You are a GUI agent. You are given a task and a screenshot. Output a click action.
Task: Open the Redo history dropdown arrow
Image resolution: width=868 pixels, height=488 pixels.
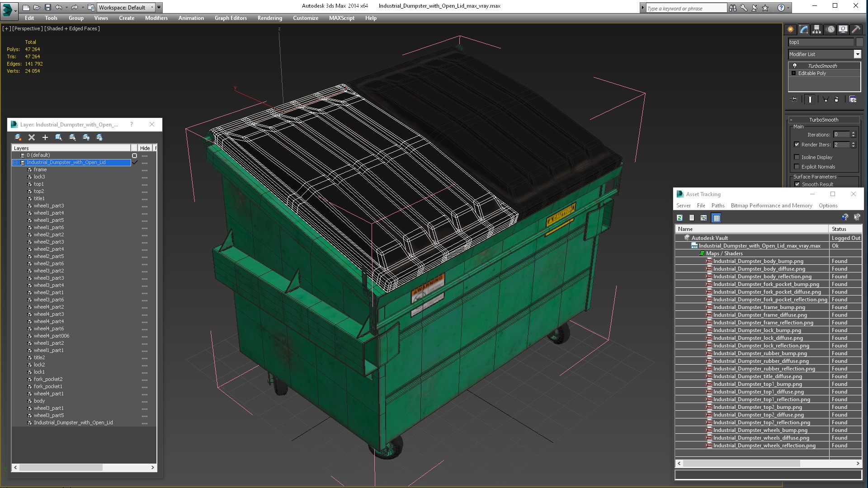point(83,8)
